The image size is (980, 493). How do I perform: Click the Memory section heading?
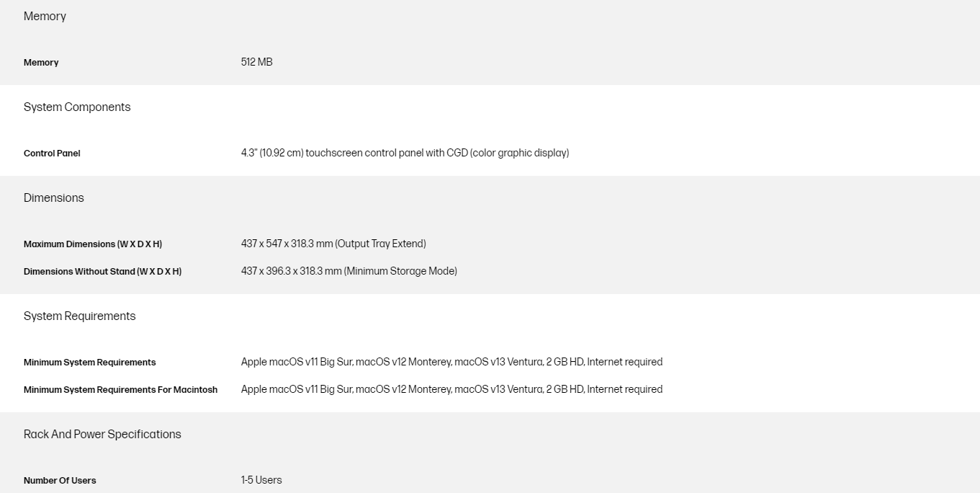pyautogui.click(x=45, y=17)
